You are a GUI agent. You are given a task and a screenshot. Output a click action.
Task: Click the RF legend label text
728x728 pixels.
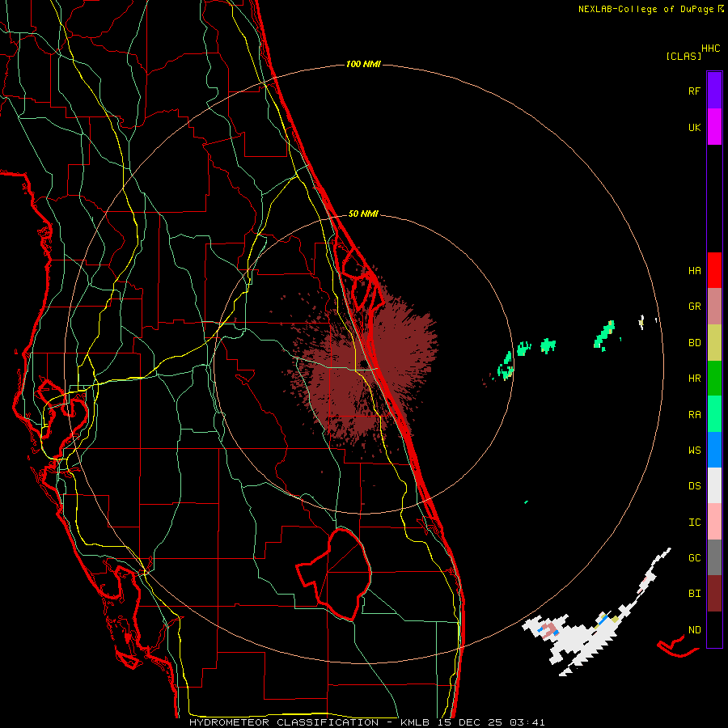click(695, 91)
